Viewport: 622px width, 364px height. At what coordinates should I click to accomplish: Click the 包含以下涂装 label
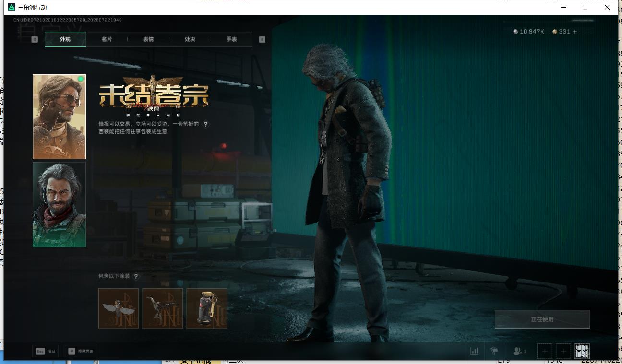click(114, 276)
